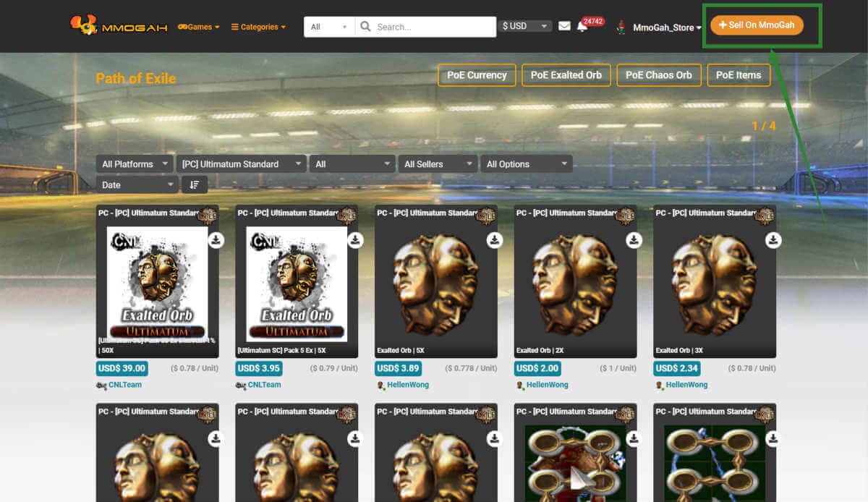Click the PoE Currency button

(x=477, y=75)
